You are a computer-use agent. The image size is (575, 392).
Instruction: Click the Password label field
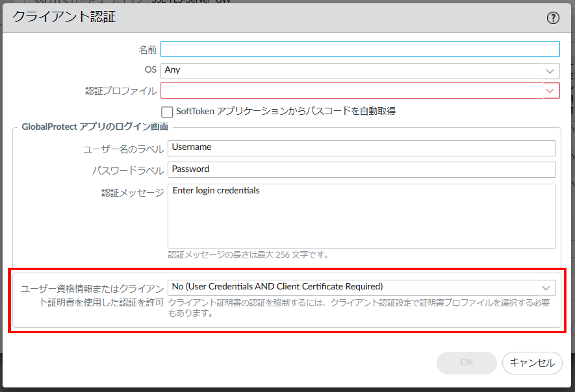(361, 170)
